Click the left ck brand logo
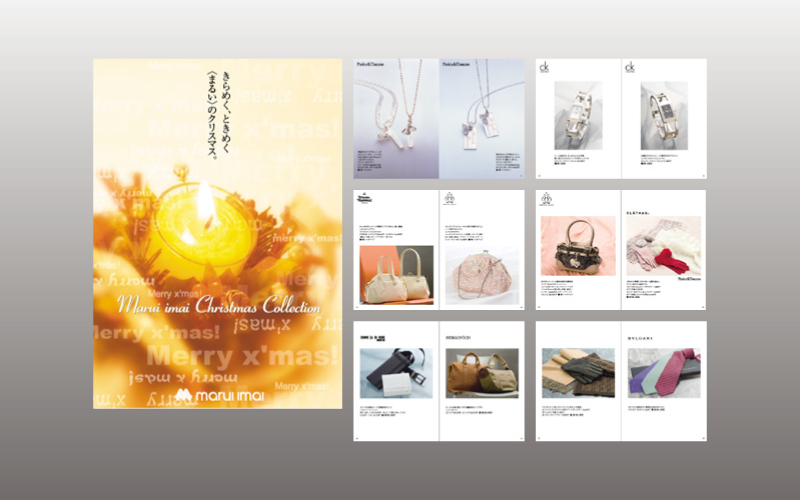The image size is (800, 500). 546,68
